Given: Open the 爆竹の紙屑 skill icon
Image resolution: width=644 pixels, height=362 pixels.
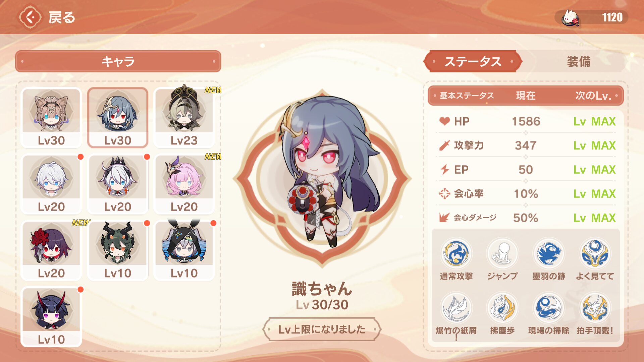Looking at the screenshot, I should point(456,308).
